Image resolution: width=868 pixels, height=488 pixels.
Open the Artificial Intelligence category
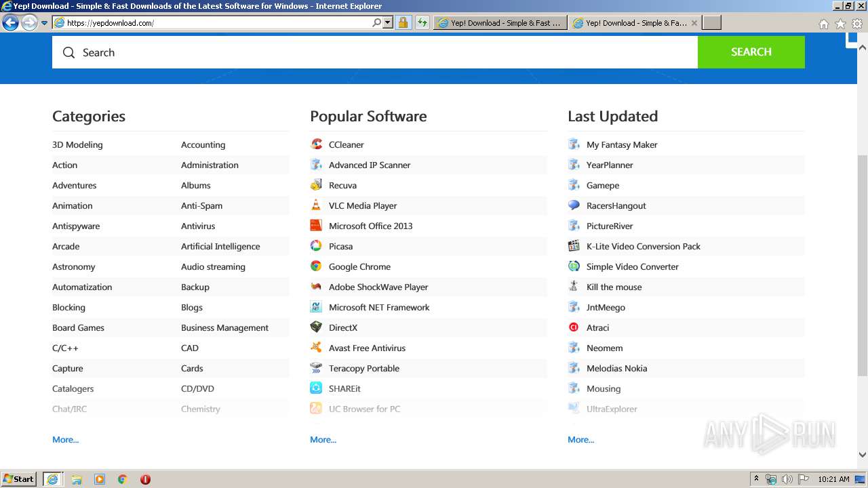click(x=220, y=246)
